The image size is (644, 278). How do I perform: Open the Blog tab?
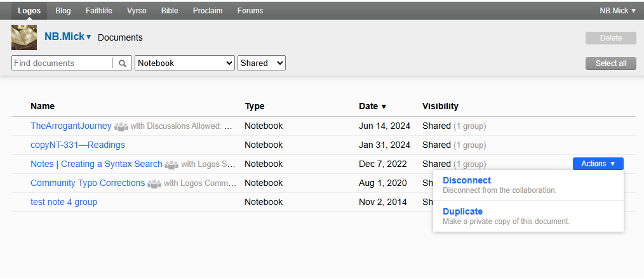63,11
